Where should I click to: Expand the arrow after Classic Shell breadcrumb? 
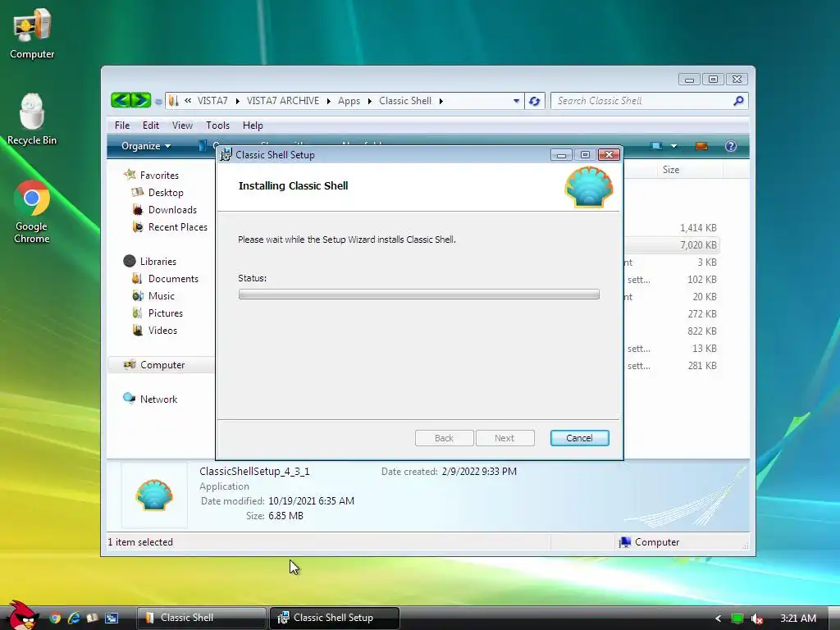tap(441, 101)
